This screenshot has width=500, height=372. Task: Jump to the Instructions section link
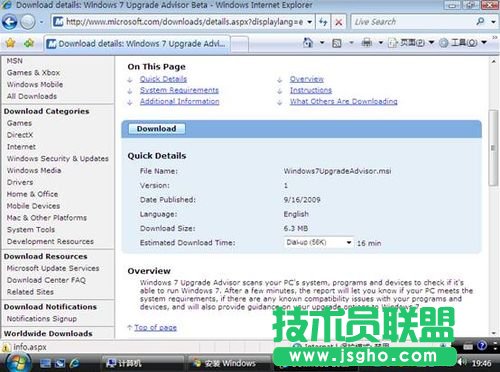coord(311,90)
